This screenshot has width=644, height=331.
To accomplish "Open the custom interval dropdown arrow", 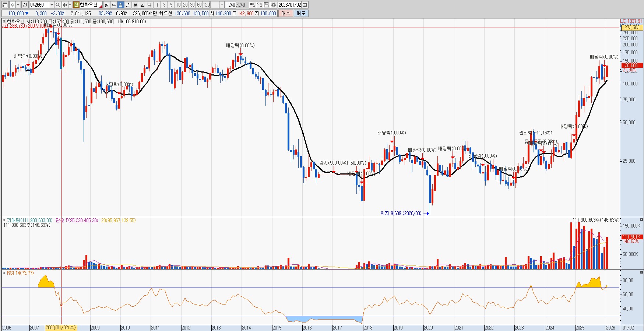I will coord(222,5).
